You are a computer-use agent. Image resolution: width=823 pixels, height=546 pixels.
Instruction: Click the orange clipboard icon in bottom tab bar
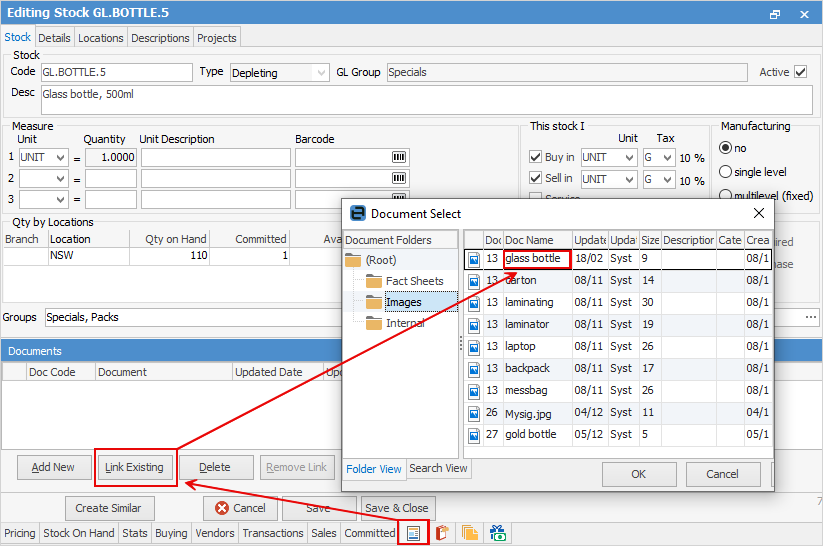tap(440, 533)
